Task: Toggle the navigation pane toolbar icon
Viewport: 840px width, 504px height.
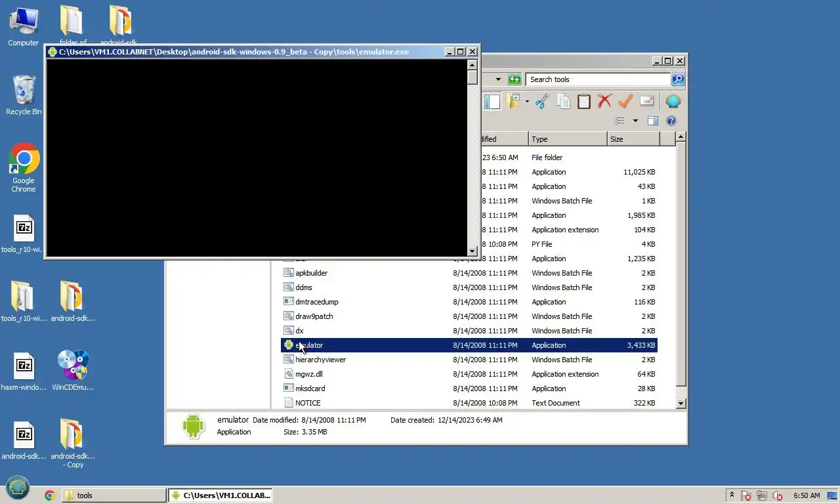Action: click(x=492, y=101)
